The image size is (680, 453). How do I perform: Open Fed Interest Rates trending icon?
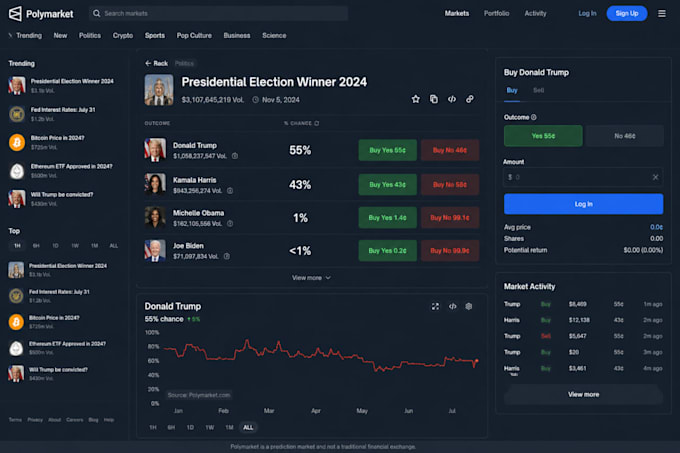[17, 114]
